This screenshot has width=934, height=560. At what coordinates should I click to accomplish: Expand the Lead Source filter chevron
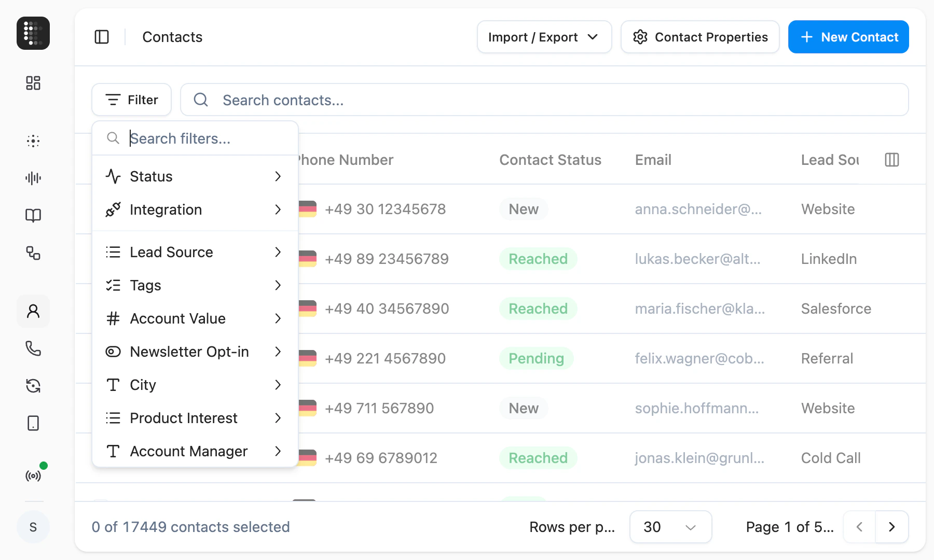[278, 252]
